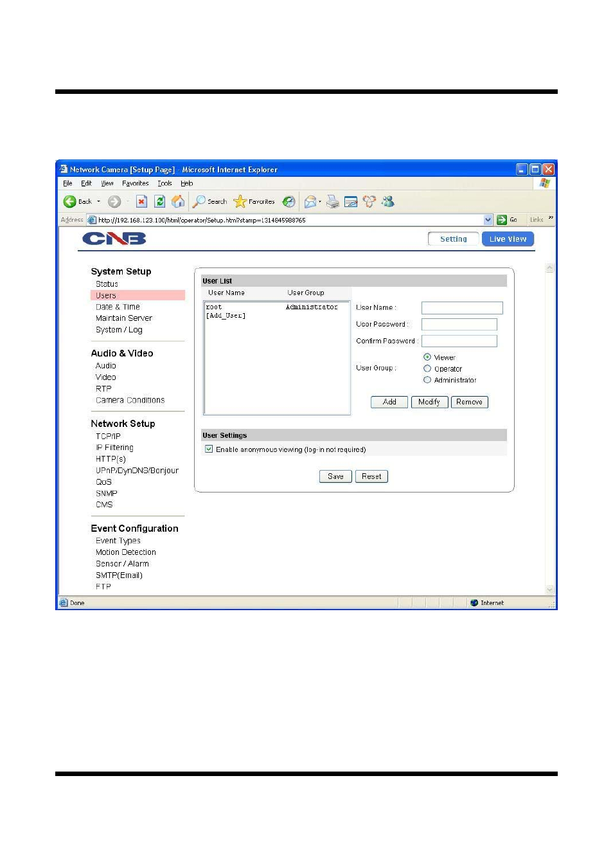Toggle Enable anonymous viewing checkbox
This screenshot has height=868, width=613.
(209, 449)
